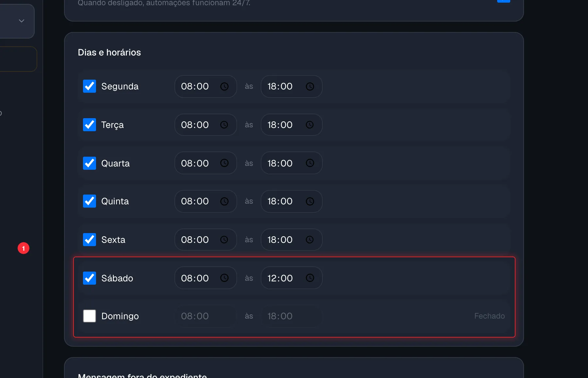Click Domingo disabled start time 08:00 field
The height and width of the screenshot is (378, 588).
(206, 316)
